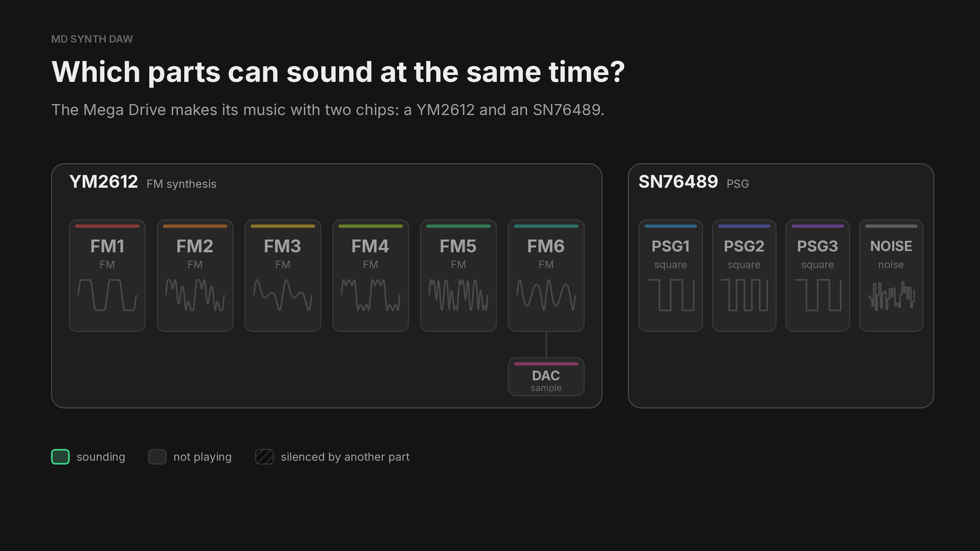Click the 'MD SYNTH DAW' header text
This screenshot has height=551, width=980.
coord(92,39)
